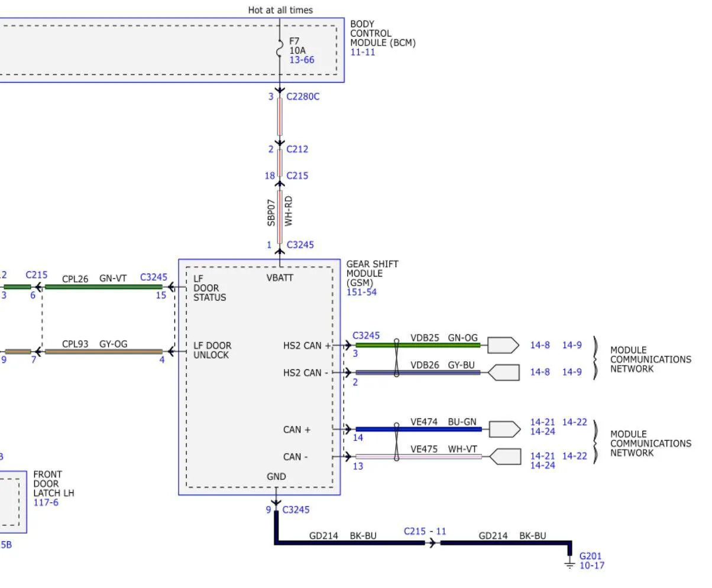Open the 14-22 reference beside VE474 wire
The width and height of the screenshot is (712, 588).
point(574,422)
